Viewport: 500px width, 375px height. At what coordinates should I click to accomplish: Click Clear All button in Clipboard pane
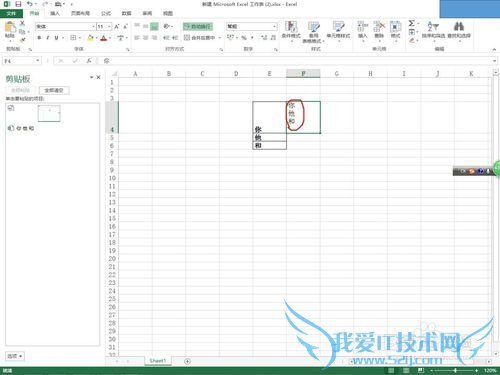[x=54, y=90]
